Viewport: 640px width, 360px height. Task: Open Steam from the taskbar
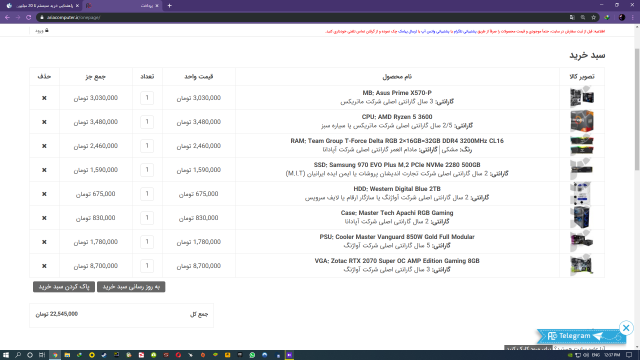coord(104,355)
